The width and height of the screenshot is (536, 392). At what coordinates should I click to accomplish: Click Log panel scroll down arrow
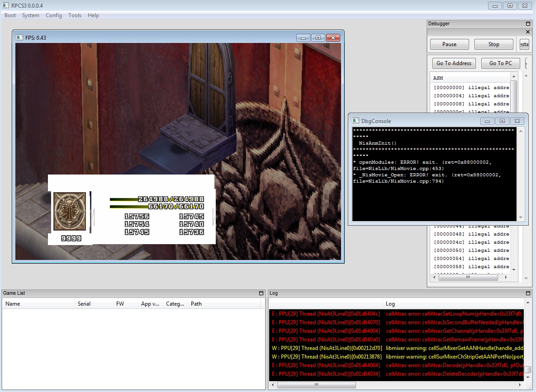click(x=528, y=377)
